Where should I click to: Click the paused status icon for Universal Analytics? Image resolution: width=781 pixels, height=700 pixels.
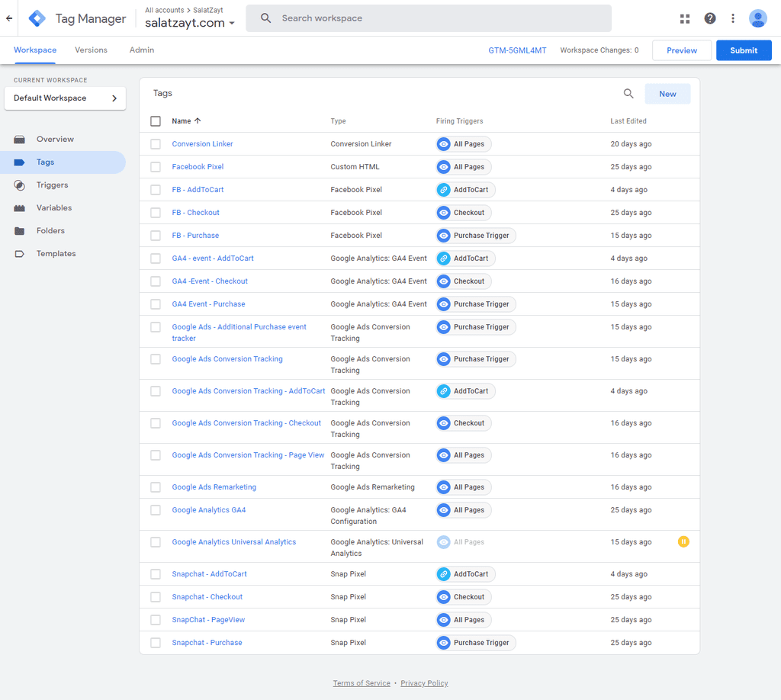click(683, 541)
